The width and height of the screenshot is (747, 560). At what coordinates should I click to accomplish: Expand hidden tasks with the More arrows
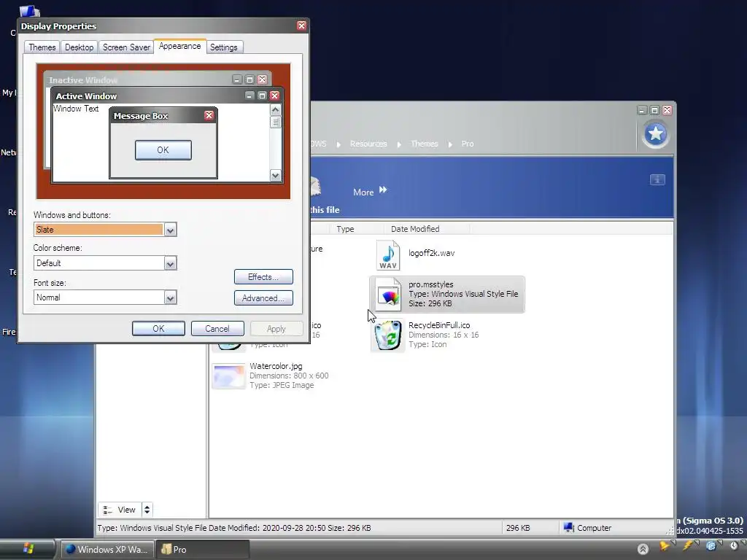pyautogui.click(x=383, y=190)
